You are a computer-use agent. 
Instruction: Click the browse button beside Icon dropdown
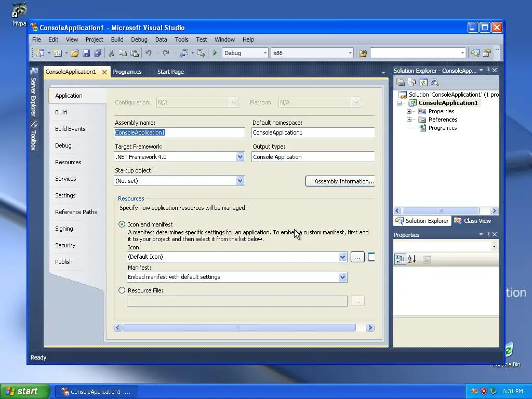pos(357,257)
